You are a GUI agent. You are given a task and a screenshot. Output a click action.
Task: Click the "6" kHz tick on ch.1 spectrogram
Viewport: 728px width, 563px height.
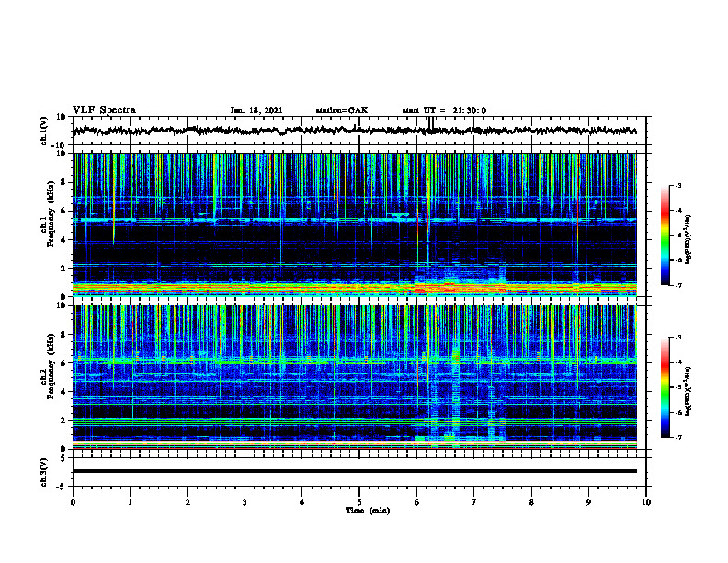pos(64,211)
